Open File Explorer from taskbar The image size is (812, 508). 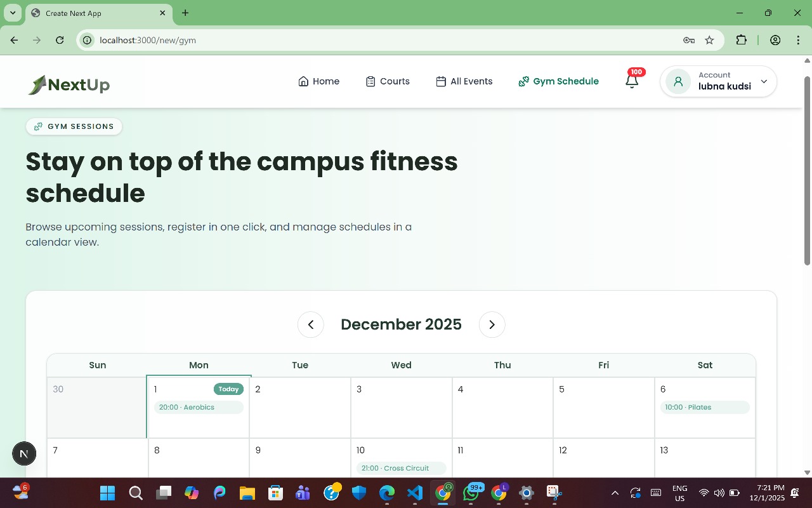(x=247, y=493)
